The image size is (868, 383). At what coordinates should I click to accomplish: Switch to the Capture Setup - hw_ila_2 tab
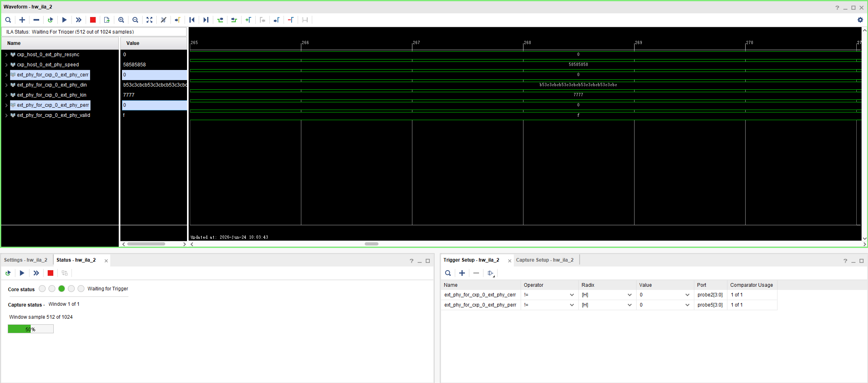point(545,260)
